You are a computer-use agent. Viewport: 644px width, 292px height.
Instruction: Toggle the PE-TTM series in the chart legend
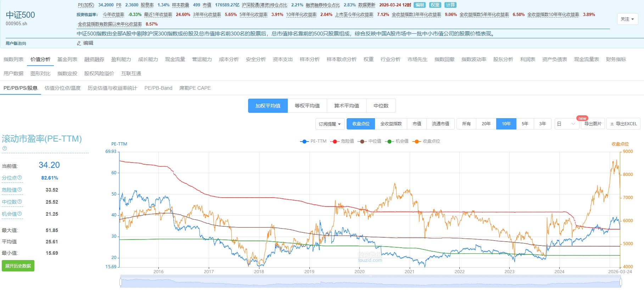[x=313, y=141]
